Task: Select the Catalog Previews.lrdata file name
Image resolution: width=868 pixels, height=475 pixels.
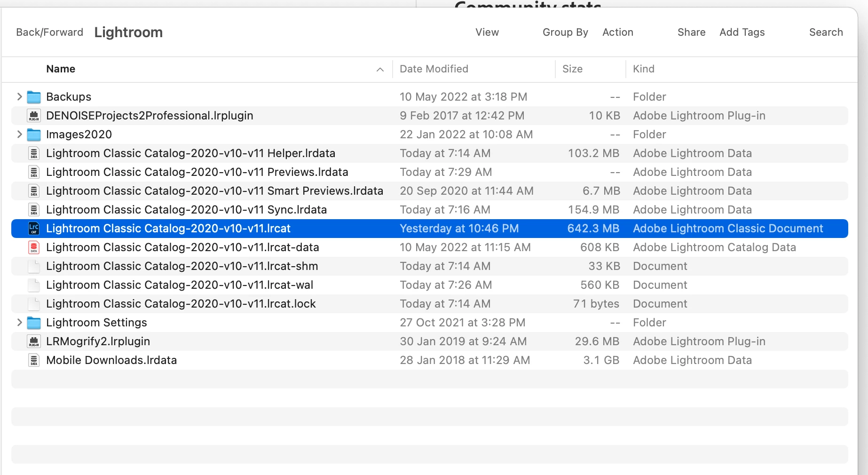Action: tap(197, 172)
